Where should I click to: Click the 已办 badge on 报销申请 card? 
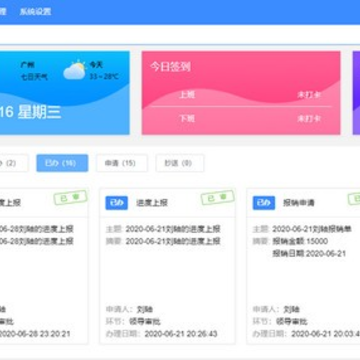click(x=264, y=203)
